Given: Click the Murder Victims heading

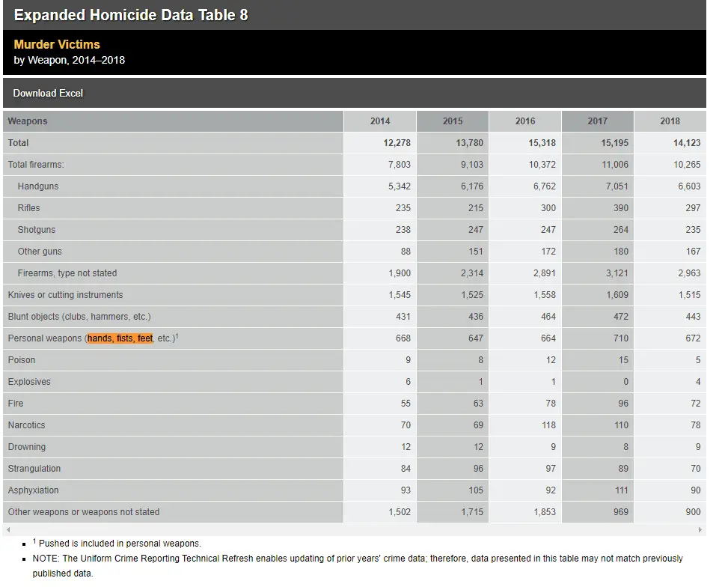Looking at the screenshot, I should point(57,44).
